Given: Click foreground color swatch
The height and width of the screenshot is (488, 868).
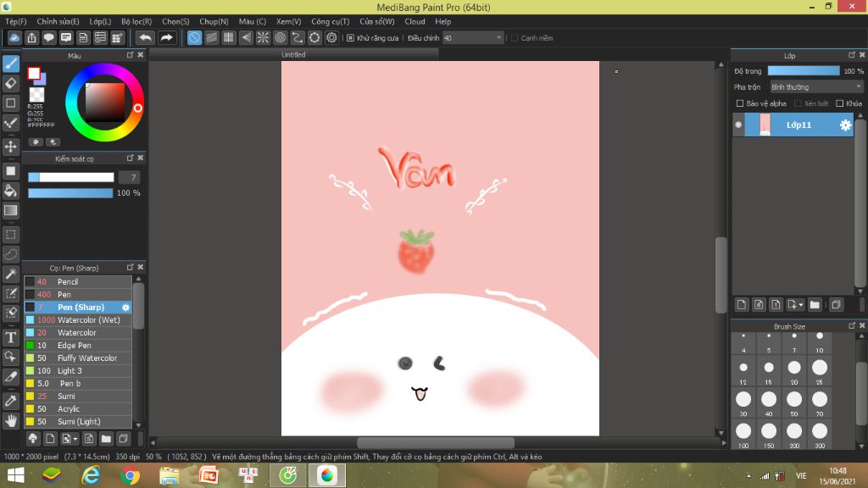Looking at the screenshot, I should coord(34,73).
